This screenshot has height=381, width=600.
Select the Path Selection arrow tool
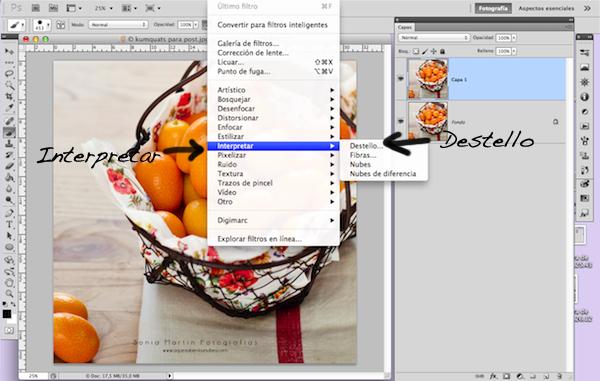tap(9, 236)
